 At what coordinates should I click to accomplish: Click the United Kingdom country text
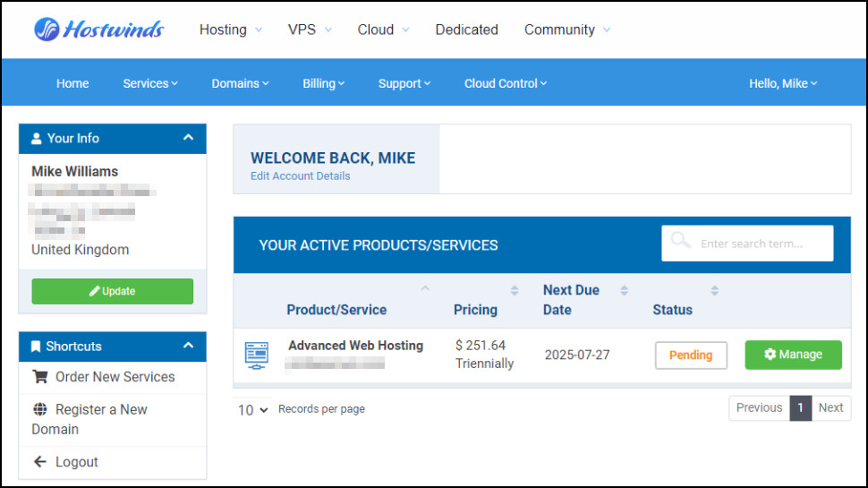81,250
